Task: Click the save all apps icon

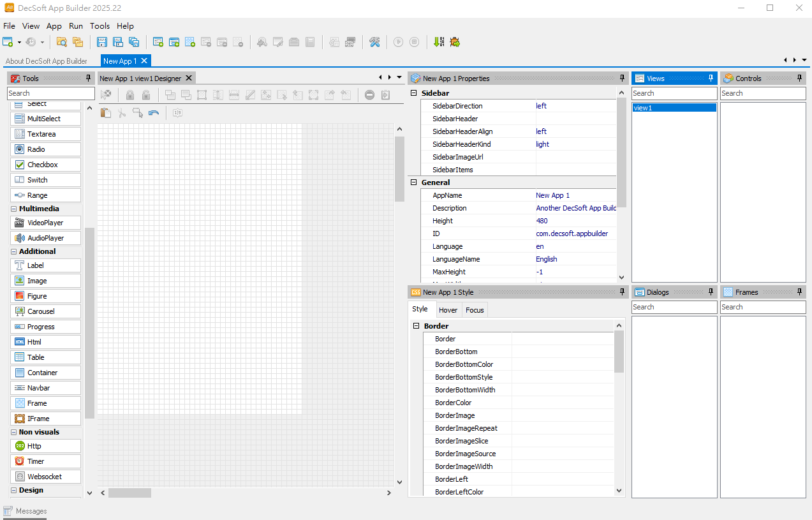Action: pyautogui.click(x=134, y=42)
